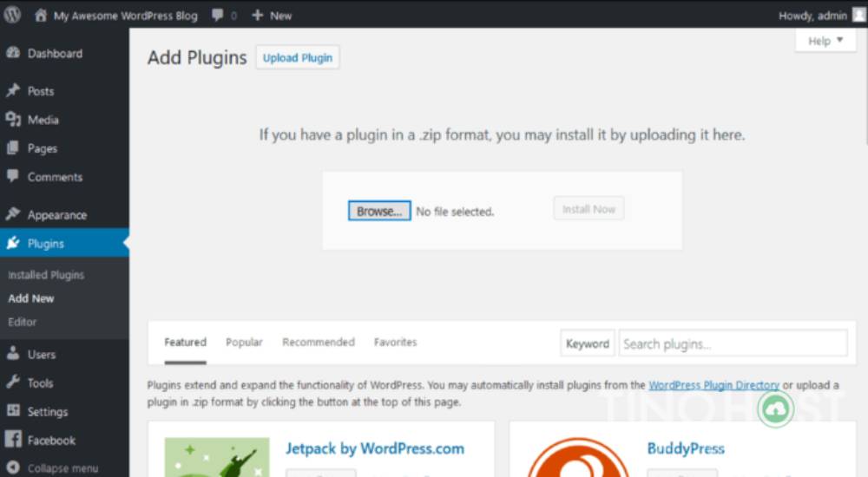Click the Plugins plug icon
This screenshot has height=477, width=868.
click(x=13, y=243)
